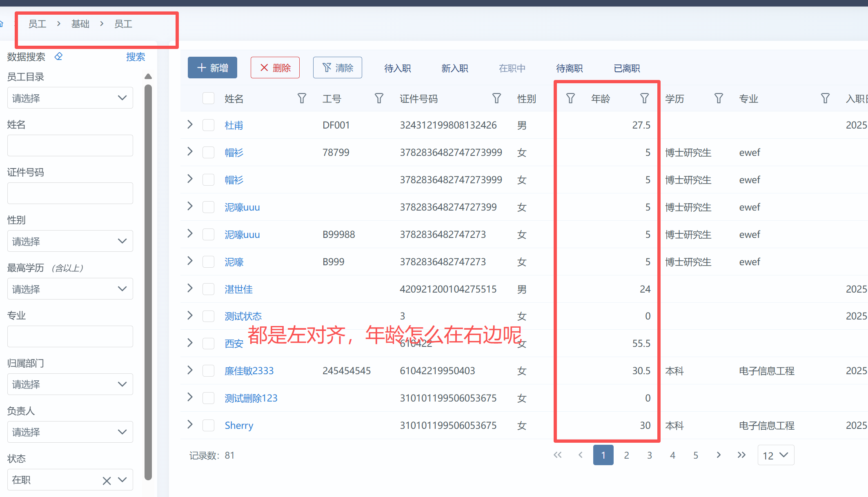Switch to the 已离职 tab
Screen dimensions: 868x497
(627, 68)
